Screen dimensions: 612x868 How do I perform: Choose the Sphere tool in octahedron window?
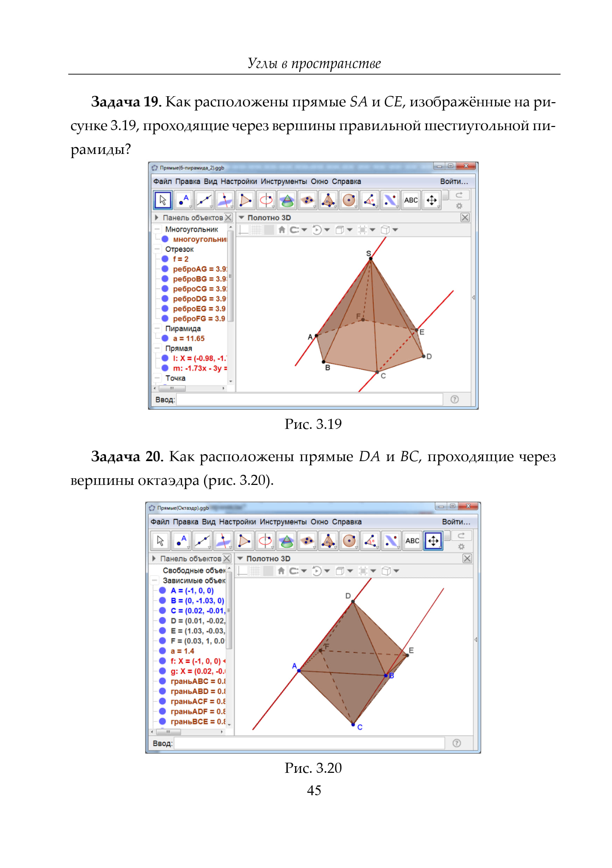[x=349, y=541]
